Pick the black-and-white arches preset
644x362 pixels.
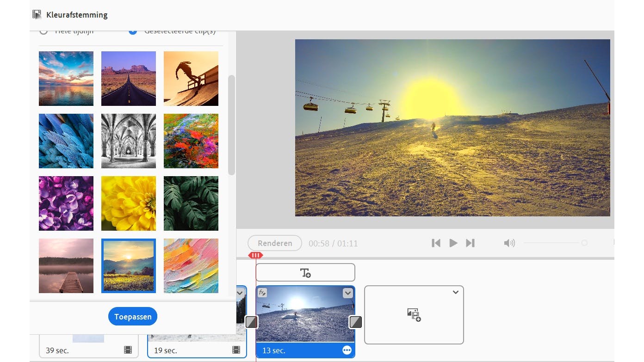[x=129, y=141]
